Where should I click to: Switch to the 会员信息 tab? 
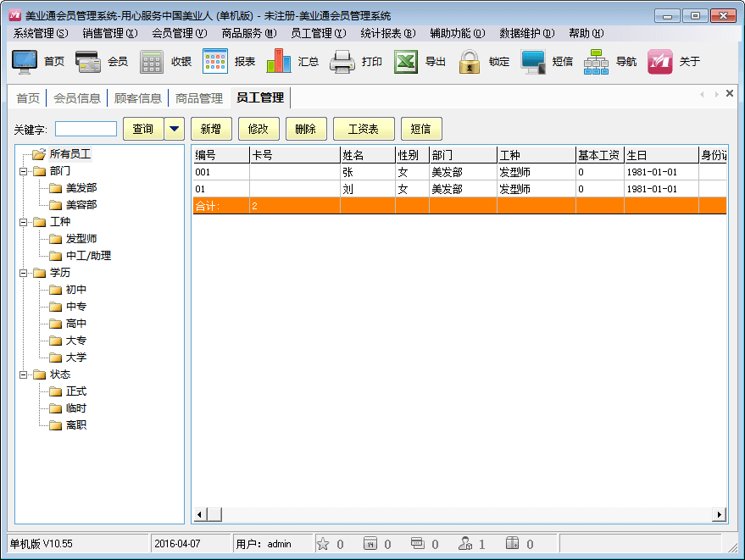[x=77, y=97]
